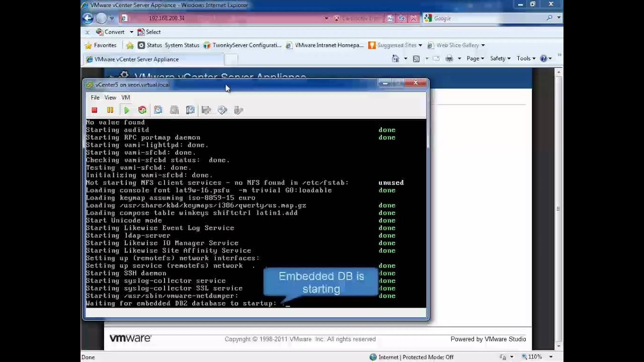Open the Page menu
This screenshot has width=644, height=362.
tap(475, 59)
